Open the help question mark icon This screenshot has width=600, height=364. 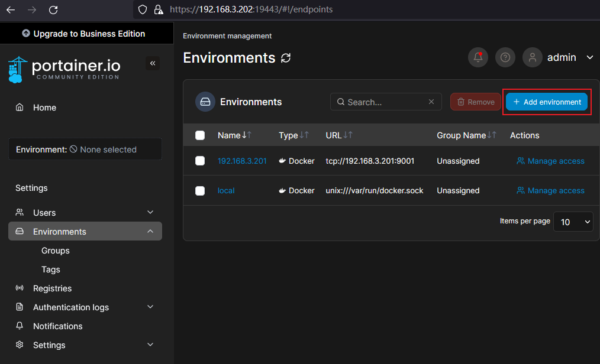pos(505,57)
